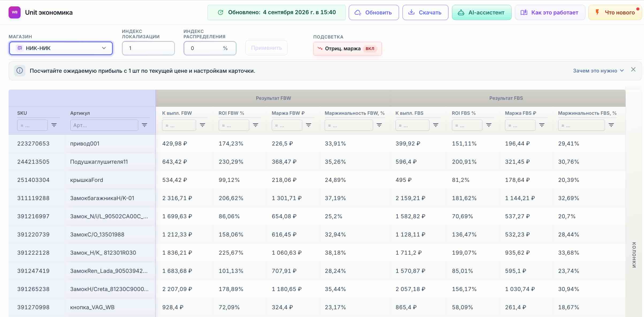Click the Индекс локализации input field

(x=148, y=48)
